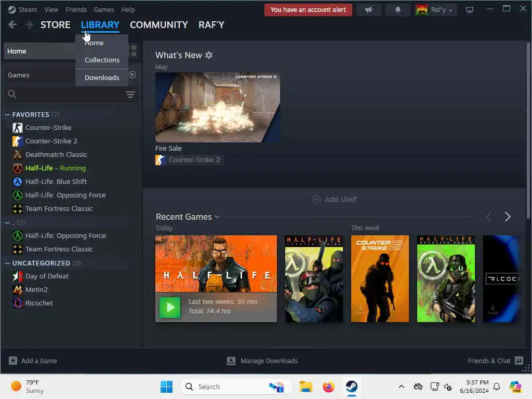Screen dimensions: 532x399
Task: Select Counter-Strike 2 in Favorites list
Action: click(51, 141)
